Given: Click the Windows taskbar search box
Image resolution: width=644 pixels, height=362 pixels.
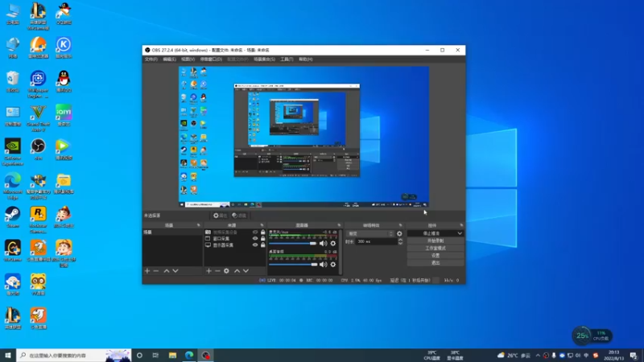Looking at the screenshot, I should [x=74, y=356].
